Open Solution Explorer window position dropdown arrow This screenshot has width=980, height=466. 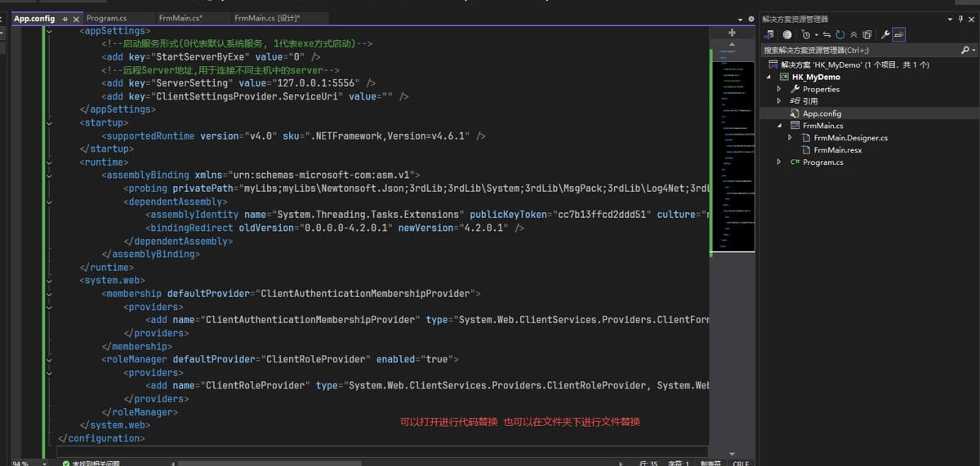(949, 19)
